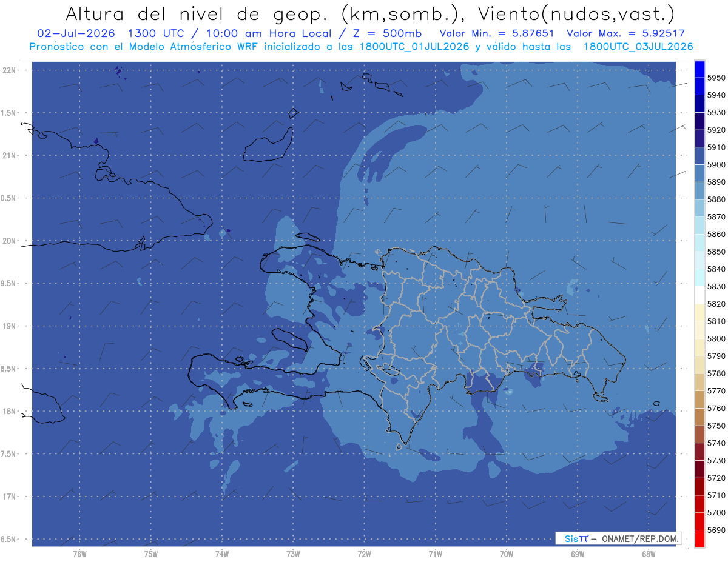This screenshot has width=728, height=562.
Task: Click the '17N' latitude label
Action: [9, 497]
